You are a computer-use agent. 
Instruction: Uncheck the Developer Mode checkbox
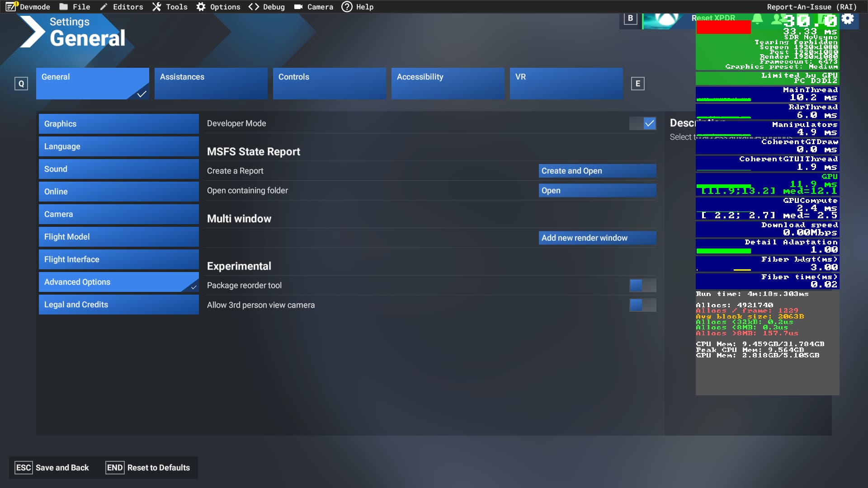coord(649,123)
